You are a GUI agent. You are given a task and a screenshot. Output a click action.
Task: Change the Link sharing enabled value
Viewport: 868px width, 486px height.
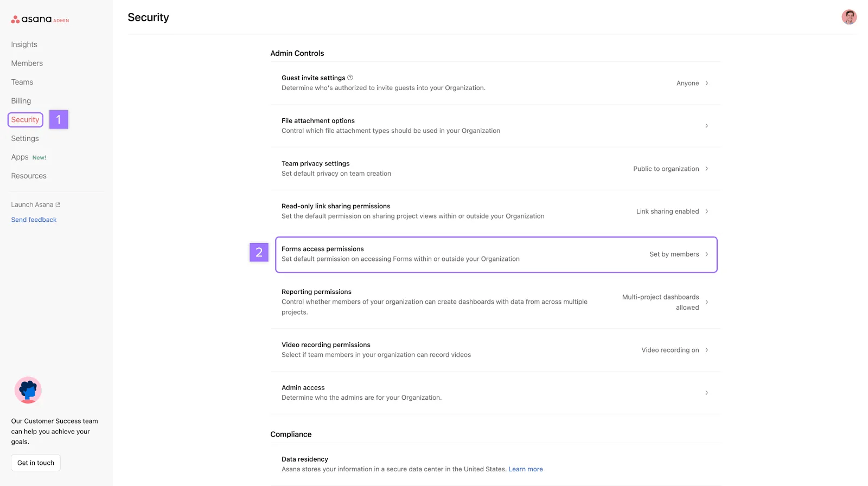click(667, 212)
